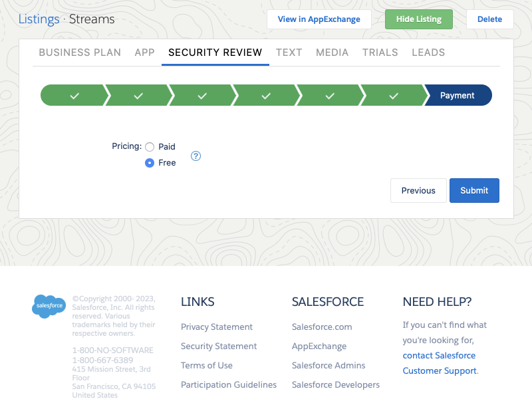Click the Streams listing title
This screenshot has width=532, height=399.
[92, 19]
